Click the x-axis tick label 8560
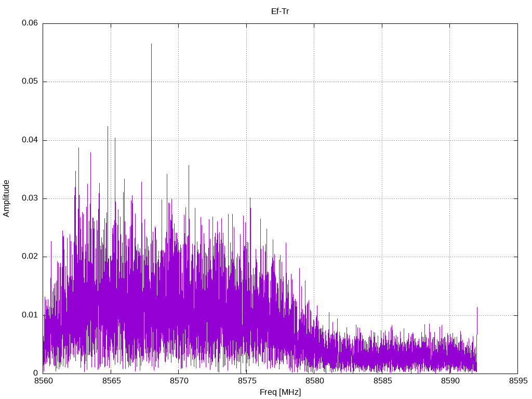 (44, 381)
